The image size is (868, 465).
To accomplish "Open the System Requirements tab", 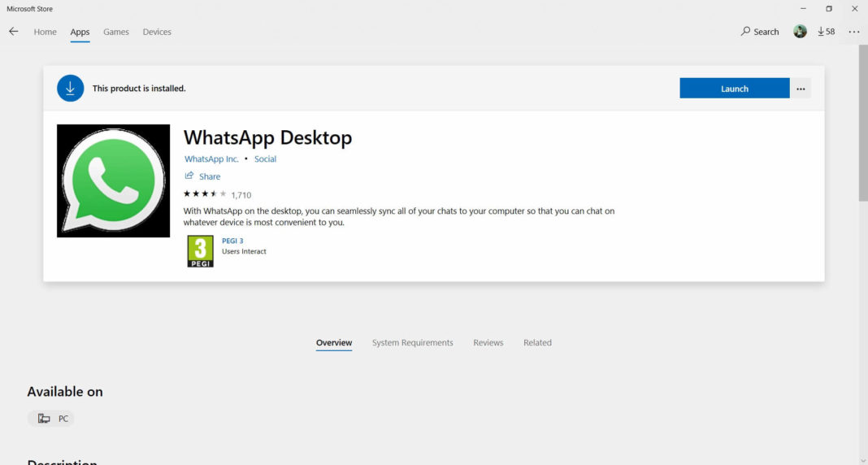I will click(412, 343).
